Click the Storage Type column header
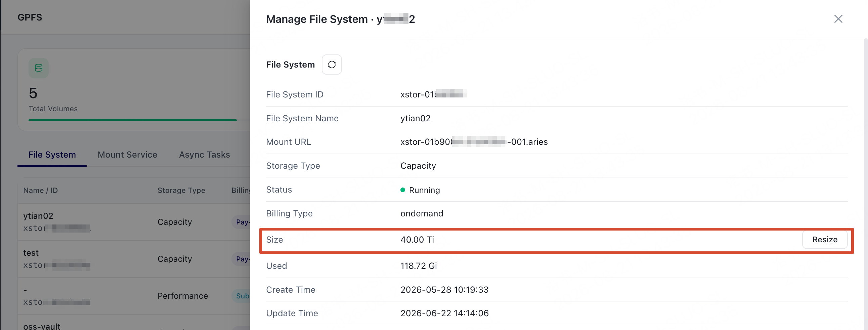Viewport: 868px width, 330px height. (x=181, y=191)
